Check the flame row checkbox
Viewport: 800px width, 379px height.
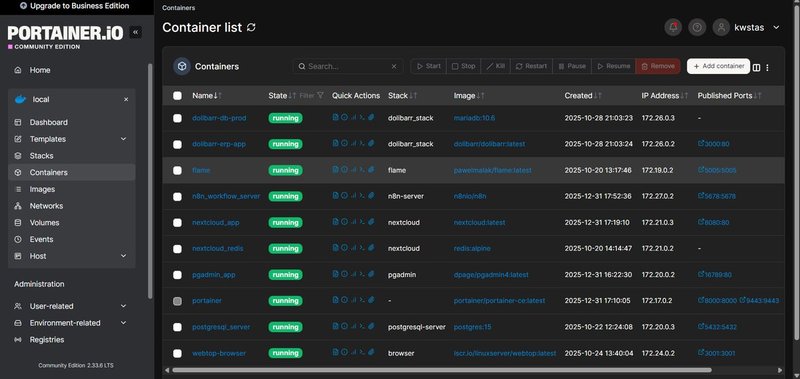click(x=177, y=170)
